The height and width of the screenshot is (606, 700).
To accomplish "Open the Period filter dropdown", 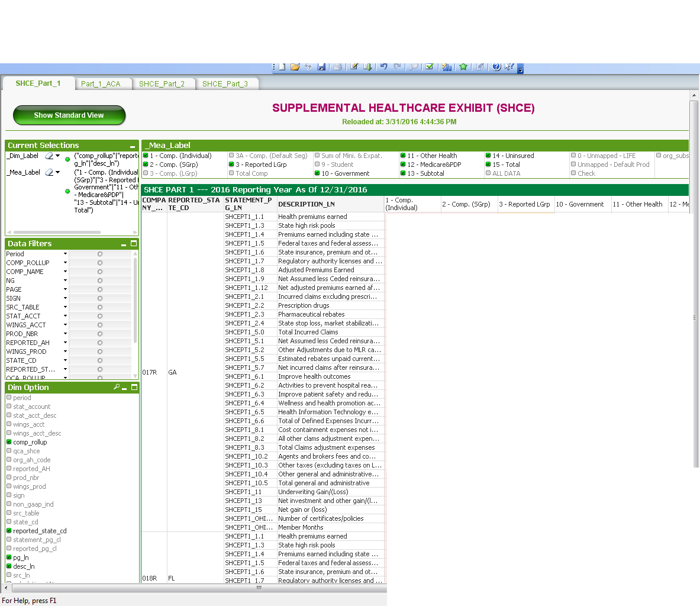I will coord(64,253).
